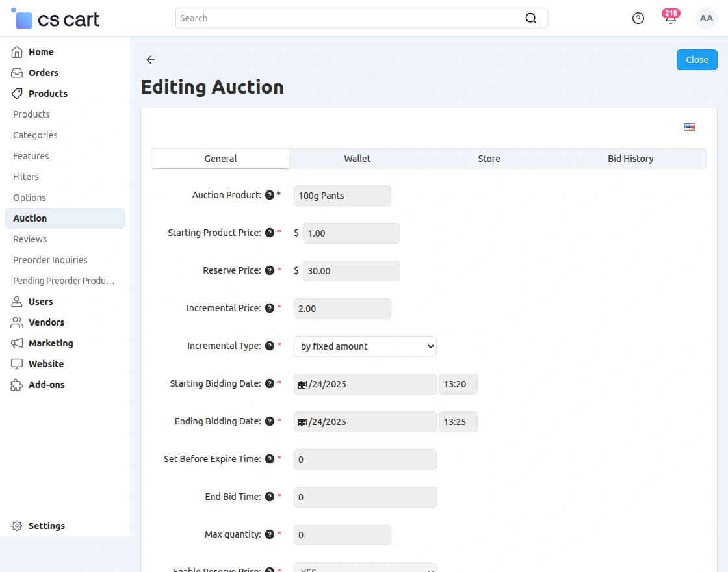This screenshot has height=572, width=728.
Task: Open the Starting Bidding Date calendar picker
Action: coord(301,383)
